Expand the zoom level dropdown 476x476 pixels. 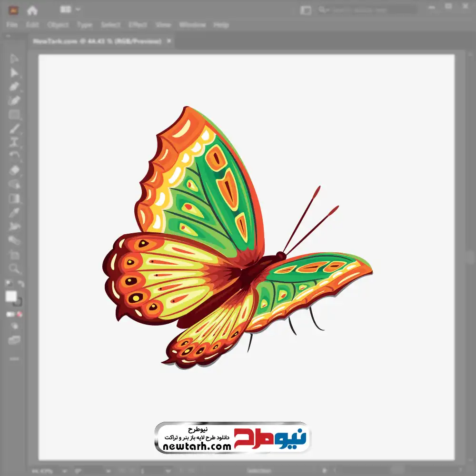[66, 471]
